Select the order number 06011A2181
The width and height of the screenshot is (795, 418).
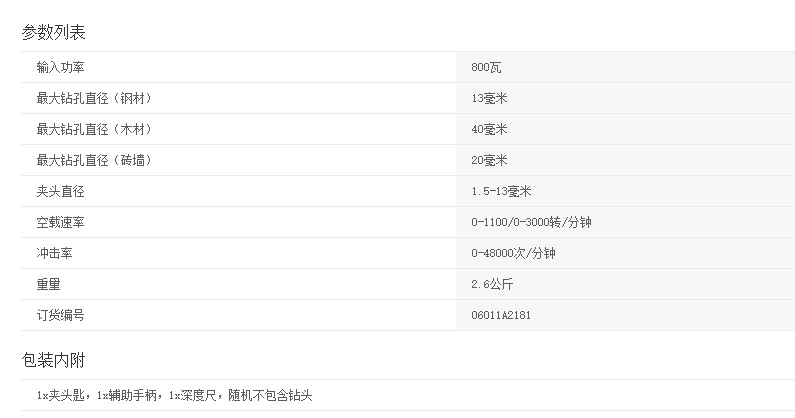point(502,315)
